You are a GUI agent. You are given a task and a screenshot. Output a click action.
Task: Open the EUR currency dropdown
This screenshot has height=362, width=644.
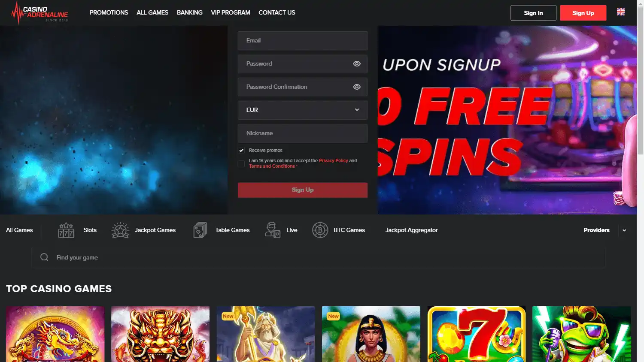pyautogui.click(x=302, y=110)
